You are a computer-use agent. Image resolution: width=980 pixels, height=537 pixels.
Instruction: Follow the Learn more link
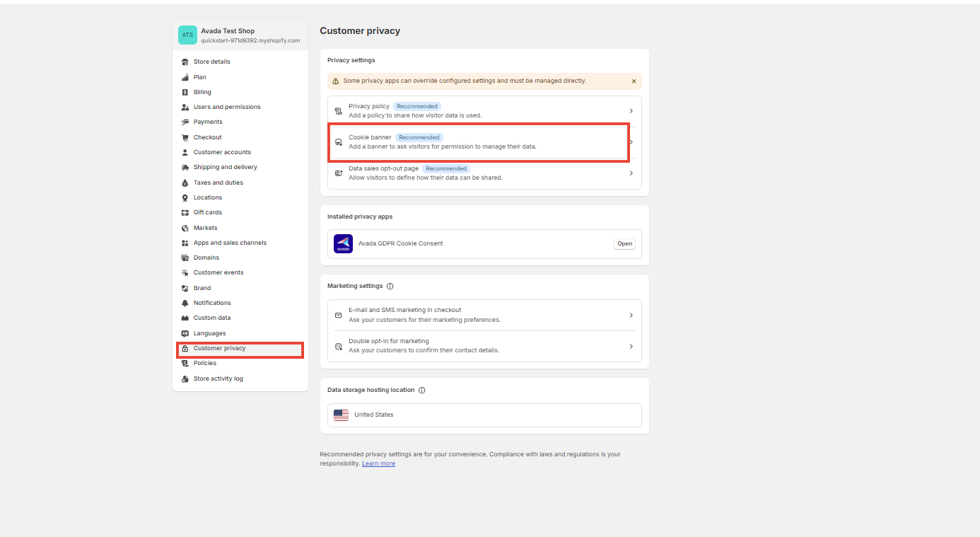click(x=378, y=463)
